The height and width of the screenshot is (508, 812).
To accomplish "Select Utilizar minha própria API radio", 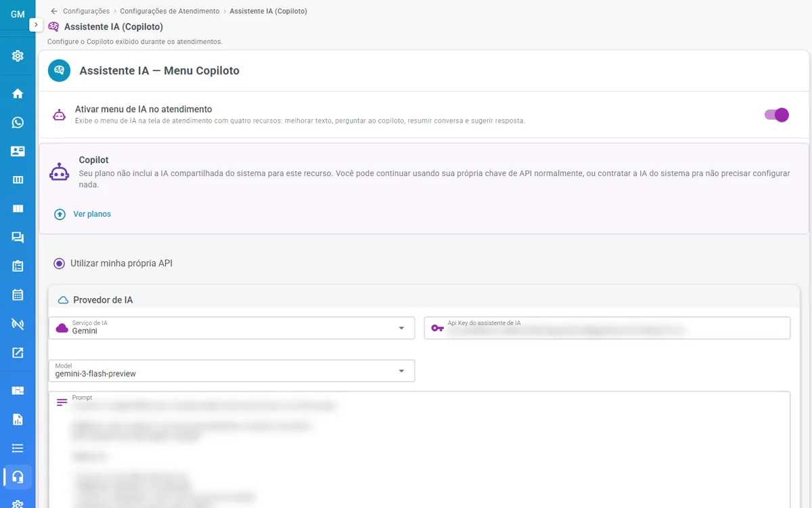I will 59,263.
